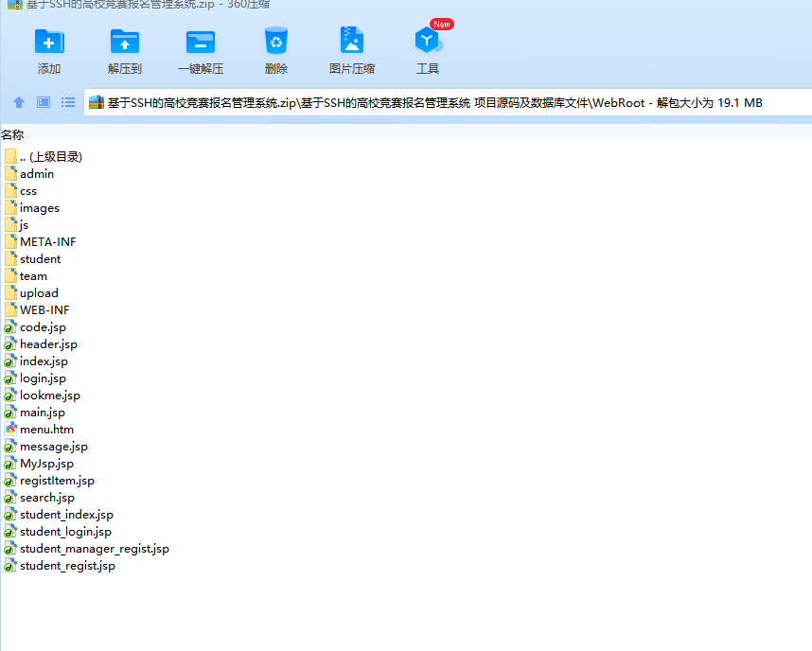Click the 解压到 (Extract to) icon
Screen dimensions: 812x651
click(x=125, y=42)
